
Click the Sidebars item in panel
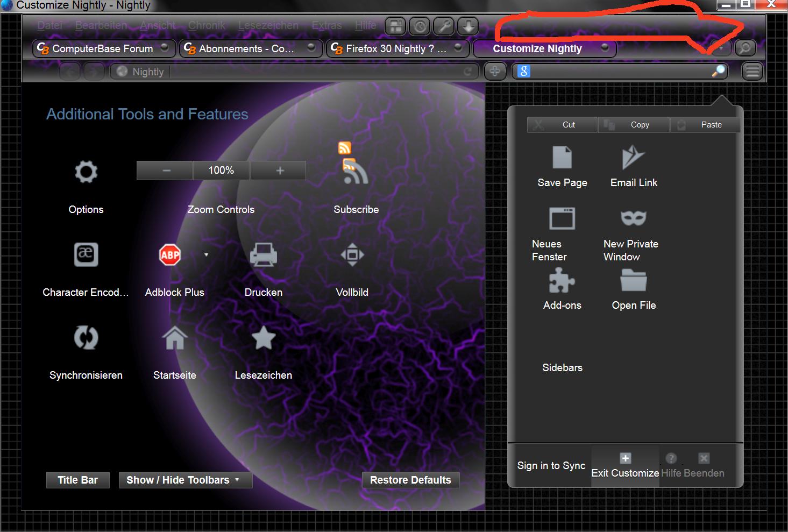[562, 368]
